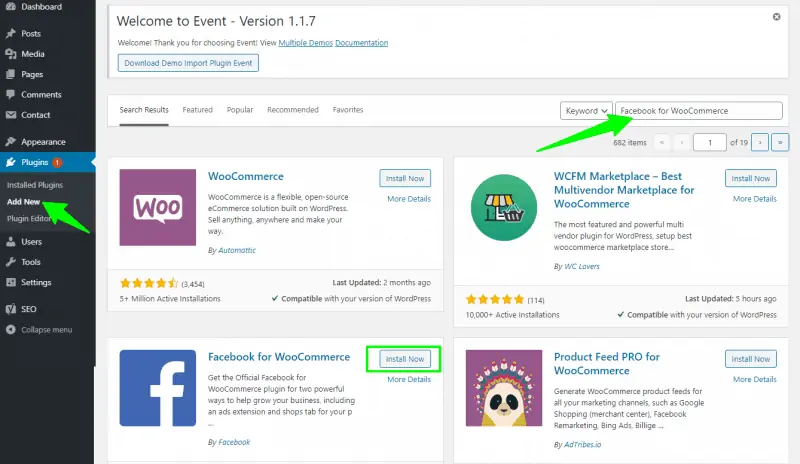Click the Media library icon in sidebar
The image size is (800, 464).
[x=11, y=54]
